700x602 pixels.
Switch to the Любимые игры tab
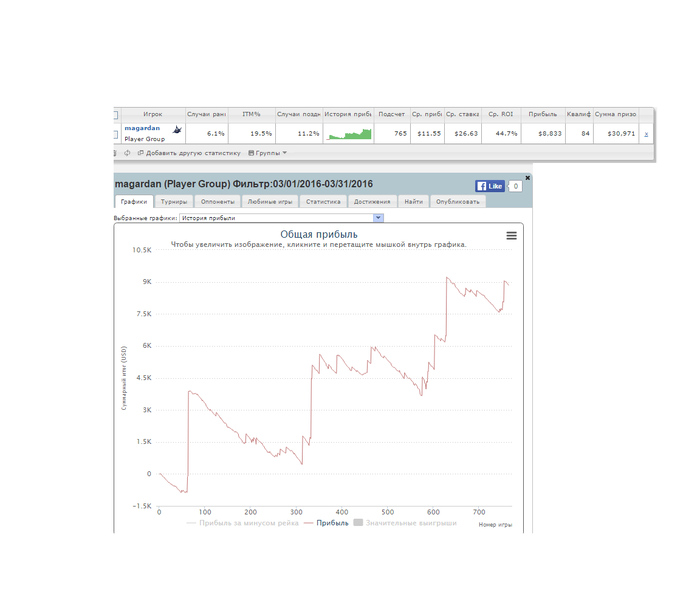tap(270, 201)
